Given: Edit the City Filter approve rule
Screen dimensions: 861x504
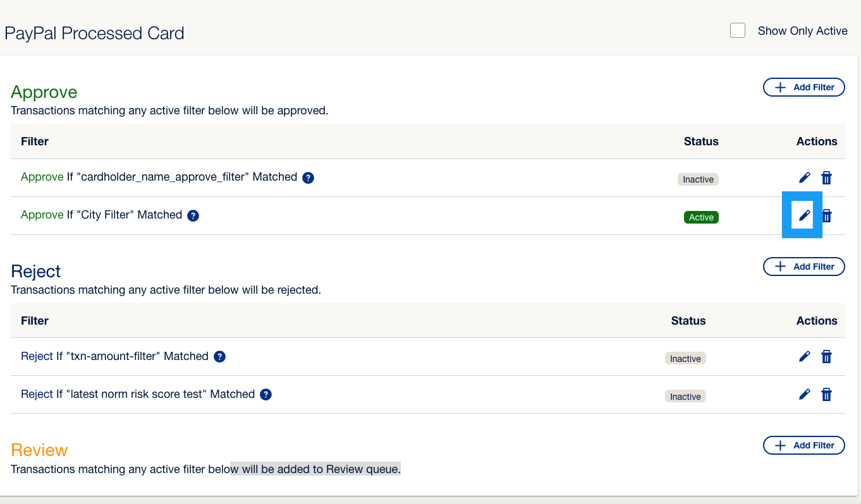Looking at the screenshot, I should 804,216.
